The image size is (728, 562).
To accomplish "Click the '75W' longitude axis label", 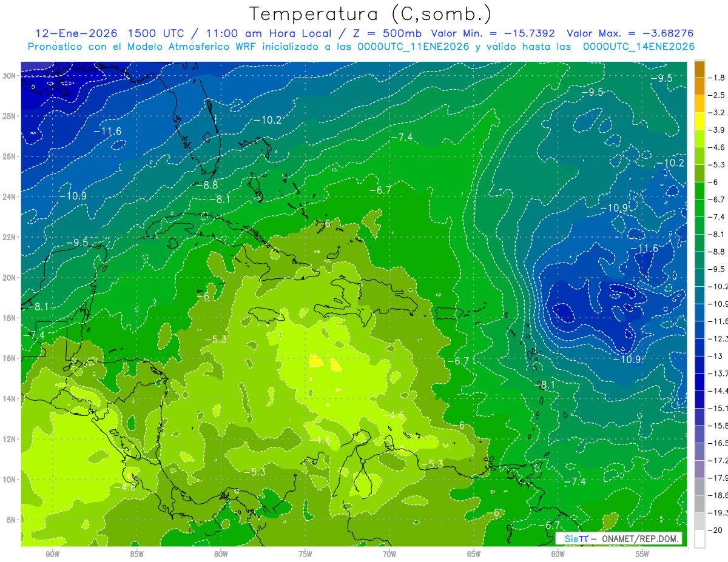I will pyautogui.click(x=305, y=554).
